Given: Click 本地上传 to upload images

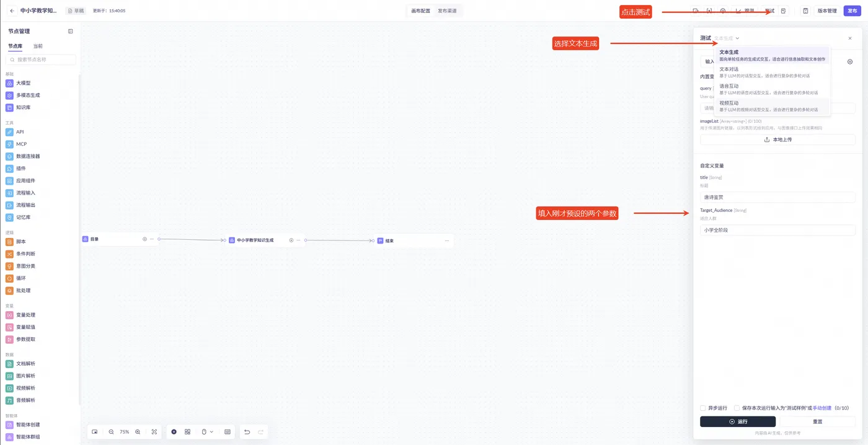Looking at the screenshot, I should tap(777, 139).
